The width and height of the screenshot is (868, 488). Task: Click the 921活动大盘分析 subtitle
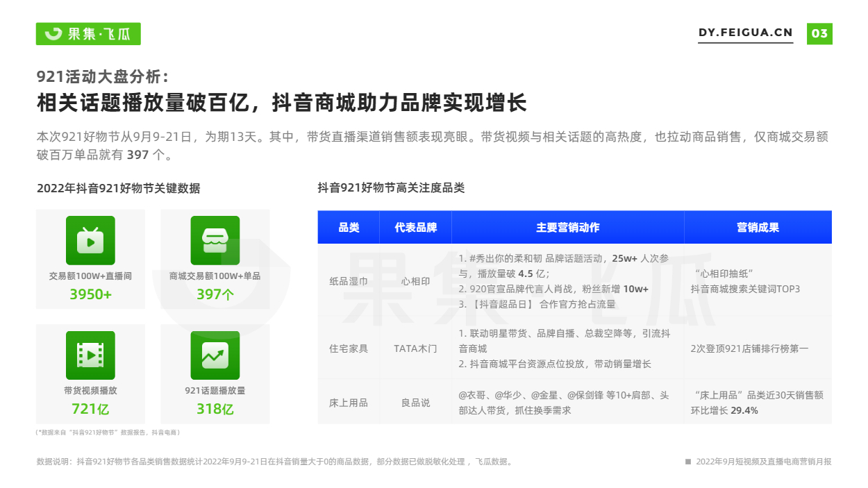pyautogui.click(x=102, y=77)
